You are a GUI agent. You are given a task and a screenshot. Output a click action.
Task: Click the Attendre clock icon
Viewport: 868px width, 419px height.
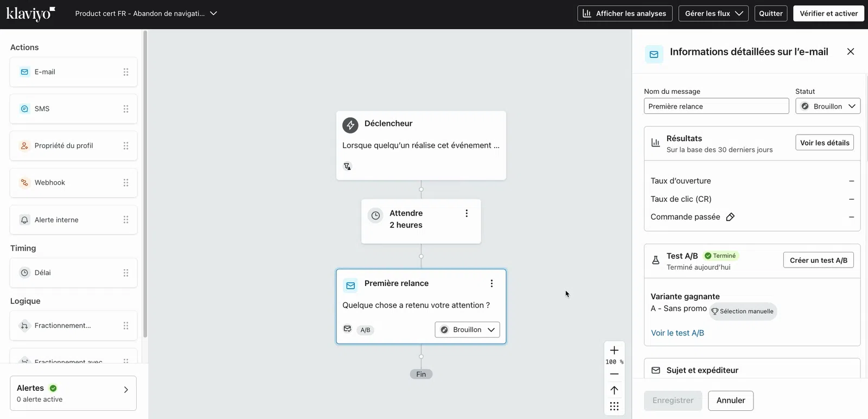[x=375, y=215]
